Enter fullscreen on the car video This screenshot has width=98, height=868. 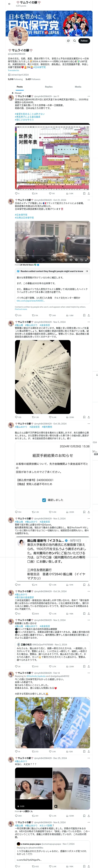pyautogui.click(x=87, y=260)
